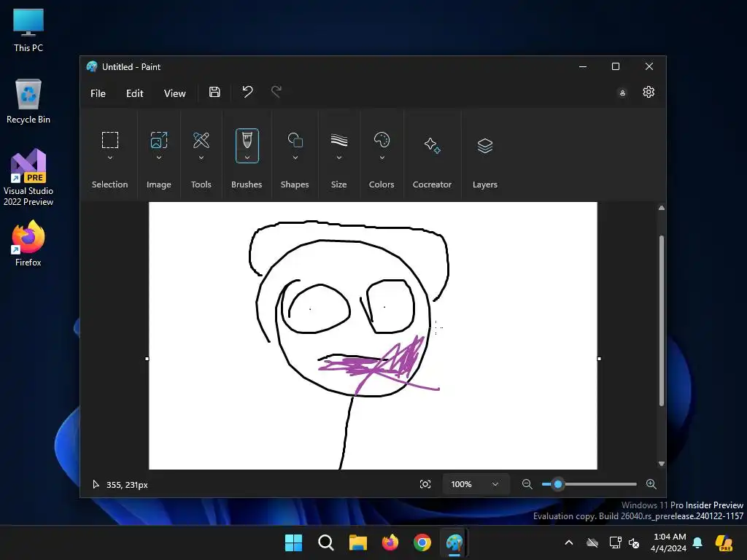Zoom in with the plus magnifier
This screenshot has height=560, width=747.
click(x=651, y=484)
